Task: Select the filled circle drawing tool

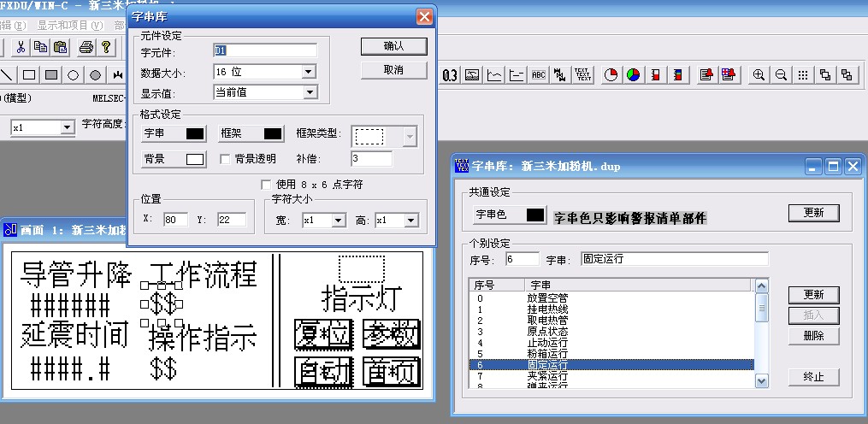Action: 96,75
